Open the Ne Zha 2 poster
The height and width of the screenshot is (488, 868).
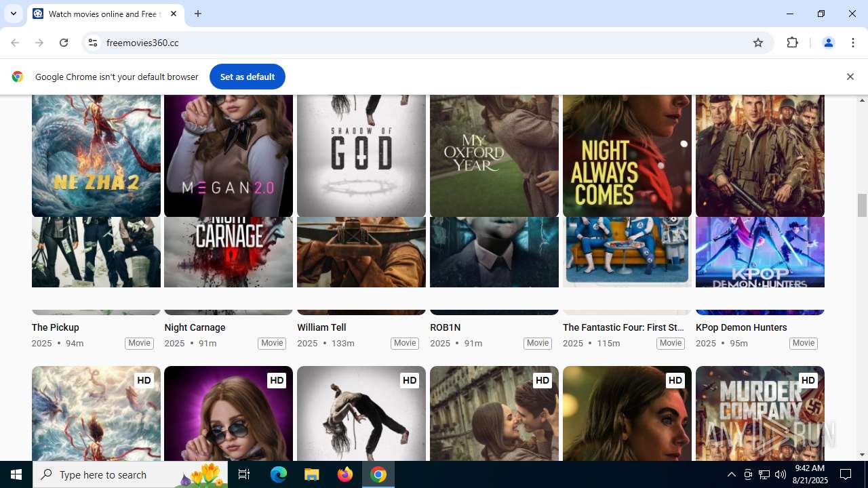96,156
